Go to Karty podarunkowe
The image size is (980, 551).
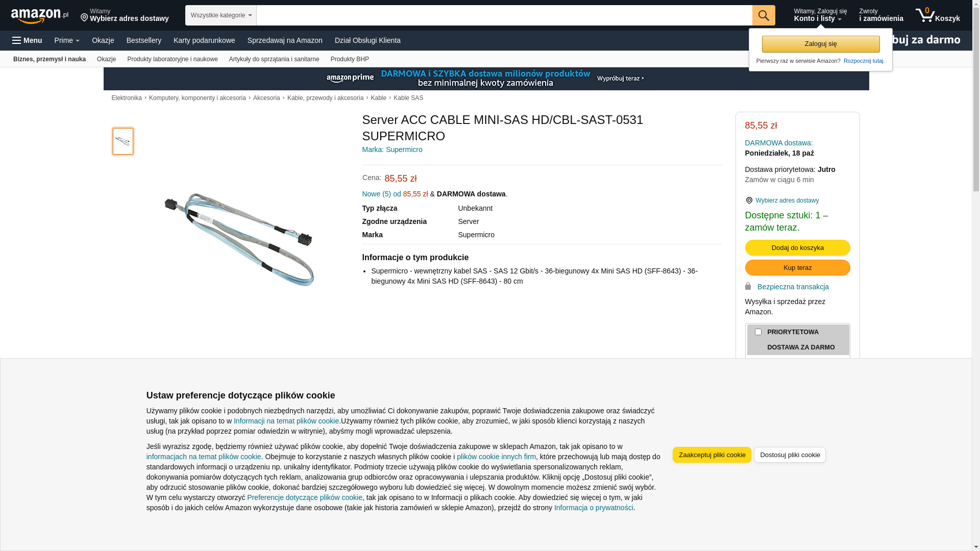click(x=204, y=40)
